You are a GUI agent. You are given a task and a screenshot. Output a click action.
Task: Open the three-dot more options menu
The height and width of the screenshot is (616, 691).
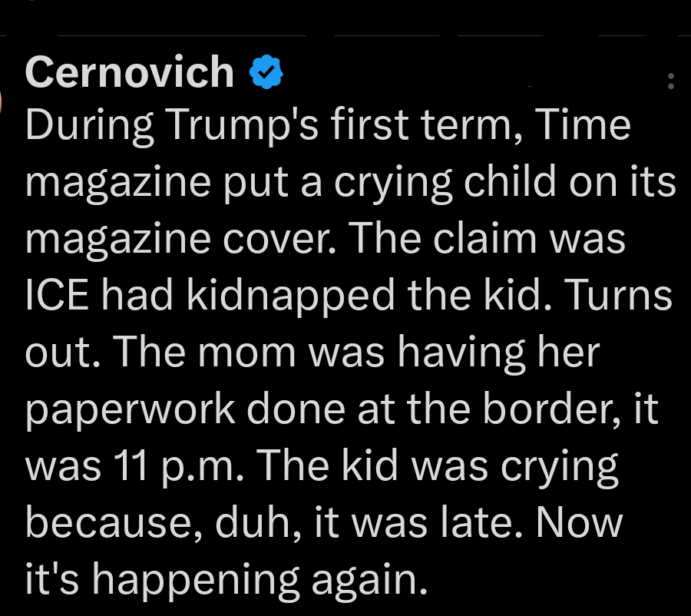[671, 81]
